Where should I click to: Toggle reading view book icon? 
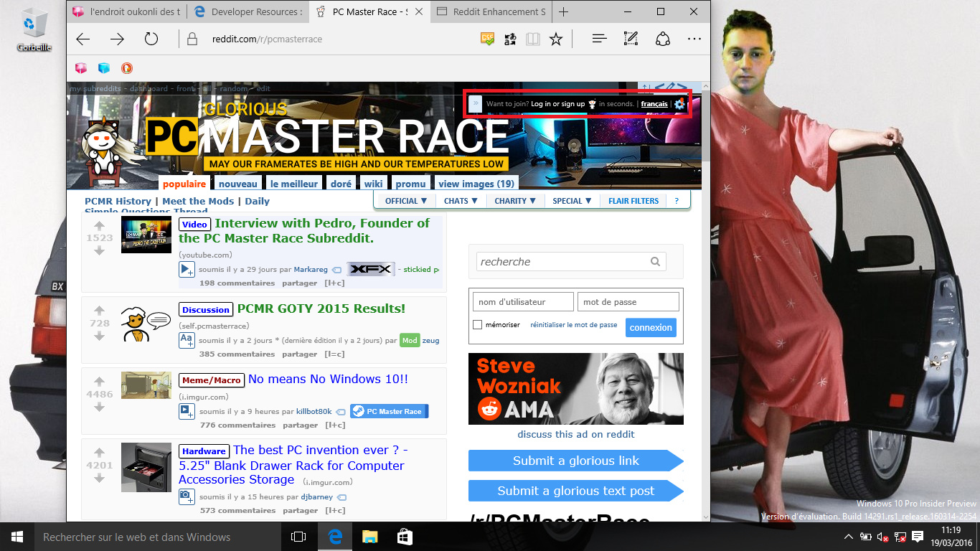pyautogui.click(x=532, y=39)
